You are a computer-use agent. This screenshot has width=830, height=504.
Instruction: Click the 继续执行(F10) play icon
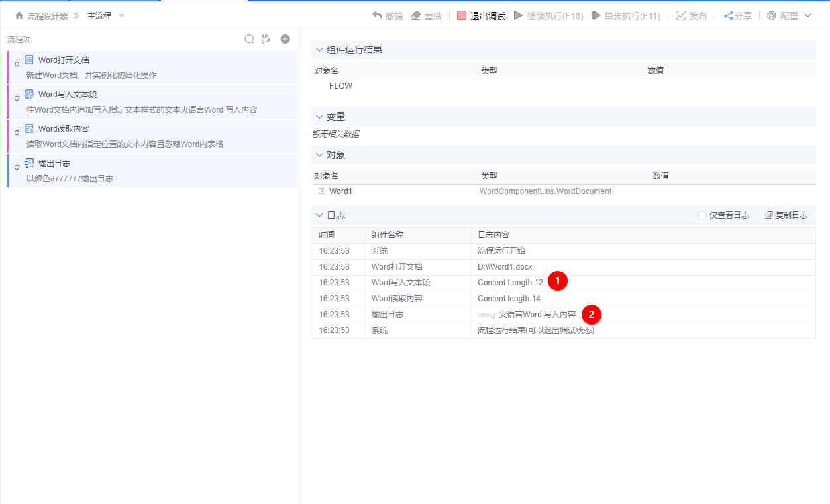point(518,15)
